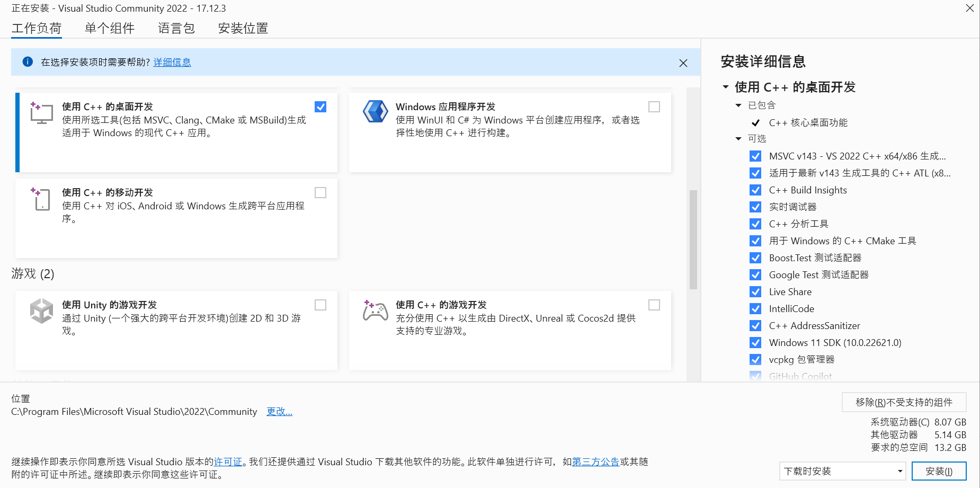Viewport: 980px width, 488px height.
Task: Collapse 使用 C++ 的桌面开发 in install details
Action: coord(726,86)
